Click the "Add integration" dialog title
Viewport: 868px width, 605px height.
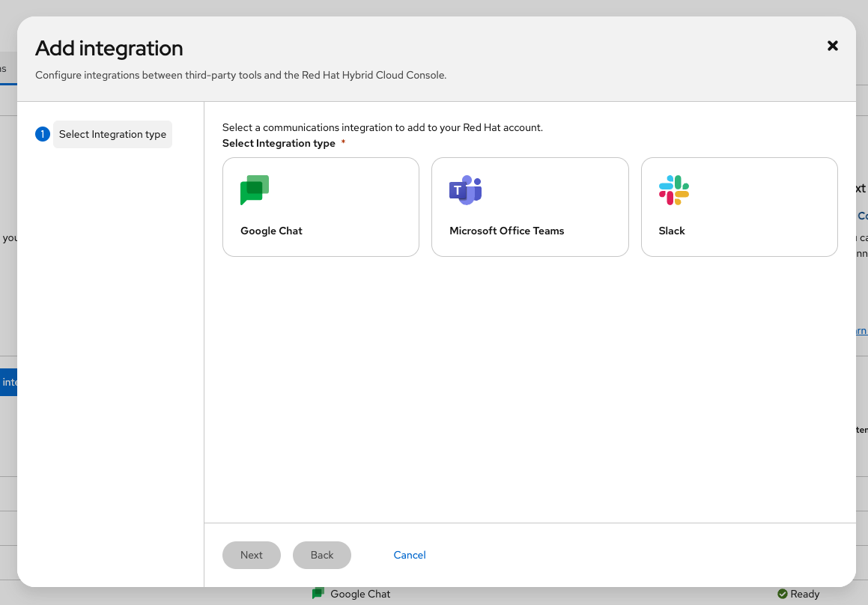pyautogui.click(x=109, y=48)
